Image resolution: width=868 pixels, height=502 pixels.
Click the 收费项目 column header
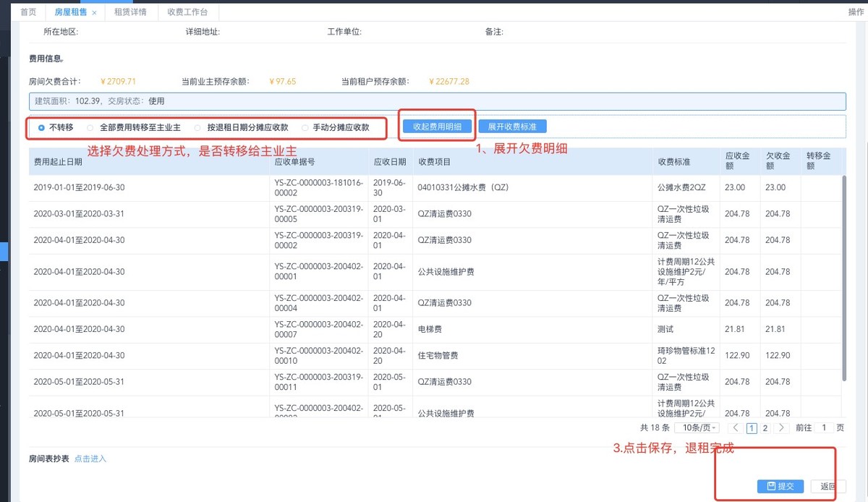[532, 162]
